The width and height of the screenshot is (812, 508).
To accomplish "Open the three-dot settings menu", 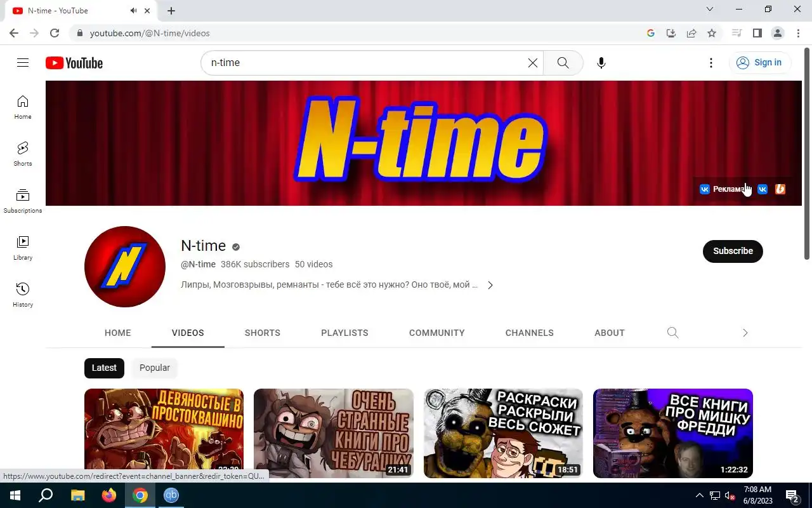I will tap(711, 63).
